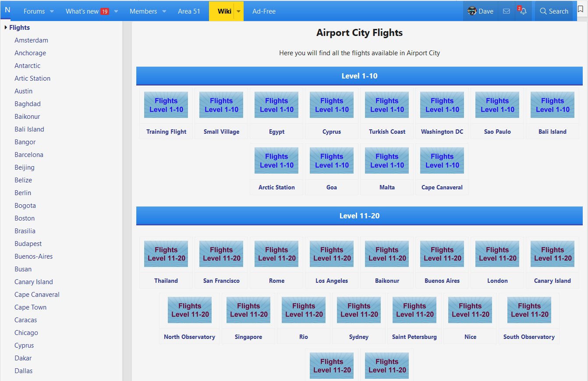Click the sidebar vertical scrollbar

tap(127, 201)
